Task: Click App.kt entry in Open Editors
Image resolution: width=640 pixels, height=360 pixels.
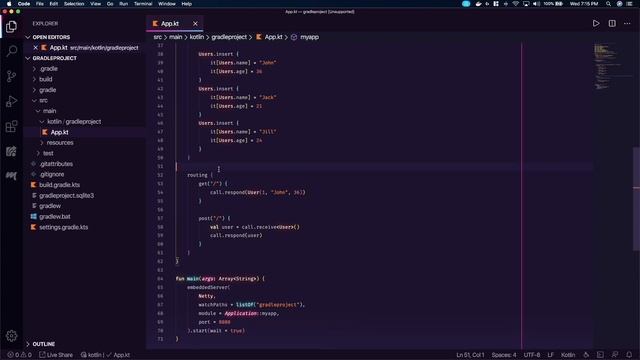Action: [x=85, y=48]
